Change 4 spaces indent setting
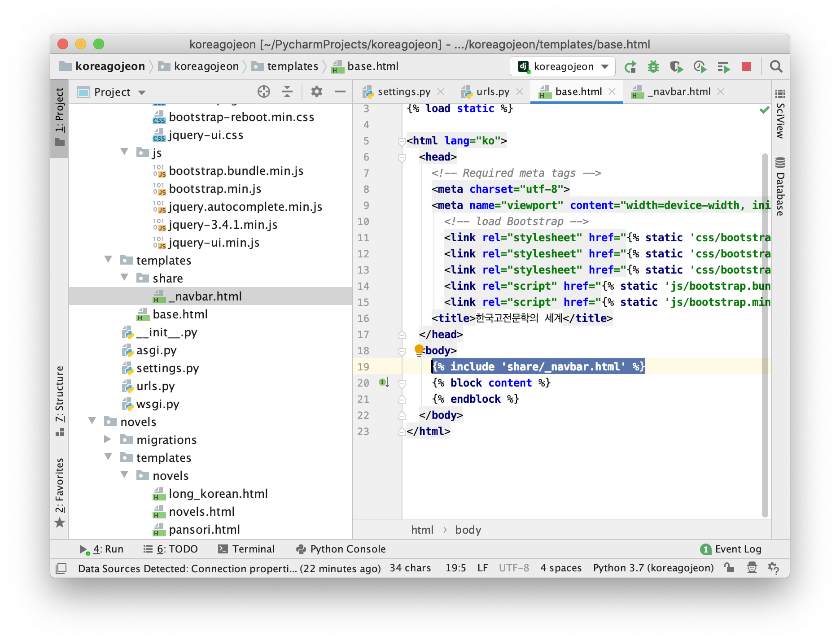Image resolution: width=840 pixels, height=644 pixels. click(x=561, y=568)
